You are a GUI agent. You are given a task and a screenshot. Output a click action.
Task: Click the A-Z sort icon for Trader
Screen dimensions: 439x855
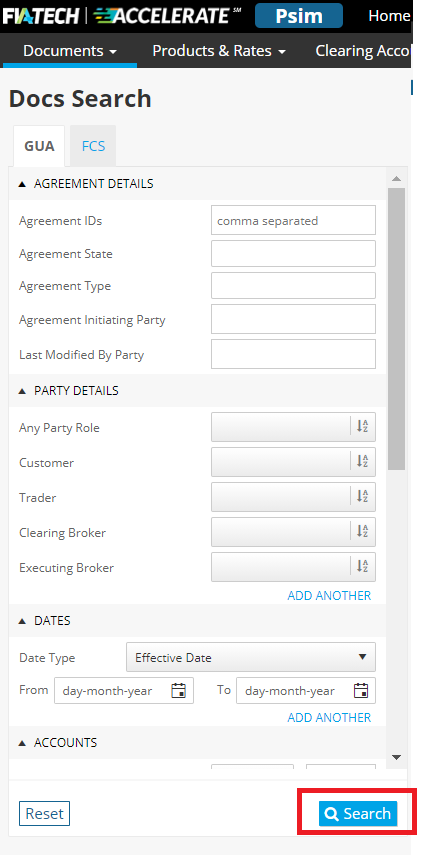point(363,497)
